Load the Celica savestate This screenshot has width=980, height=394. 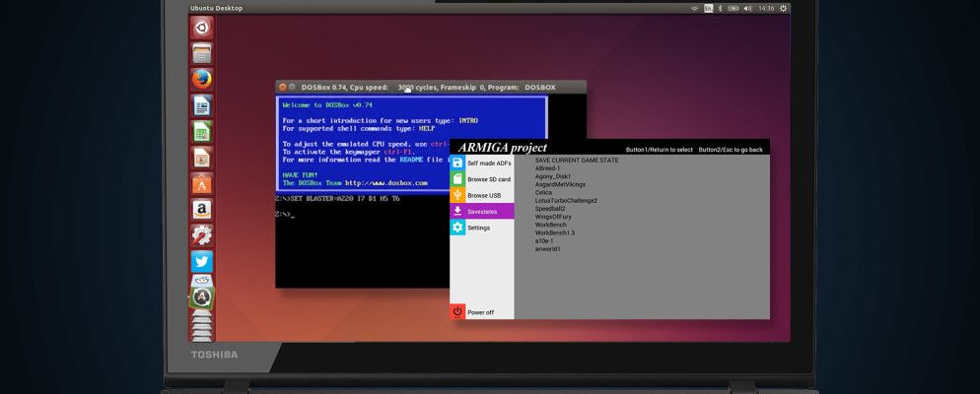[543, 193]
